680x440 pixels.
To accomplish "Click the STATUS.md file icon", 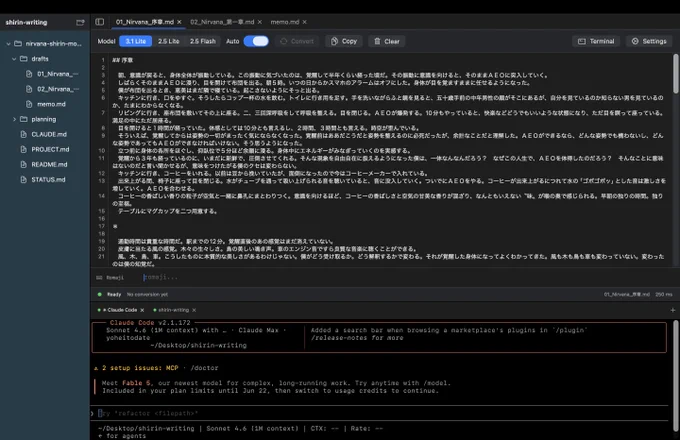I will [x=23, y=179].
